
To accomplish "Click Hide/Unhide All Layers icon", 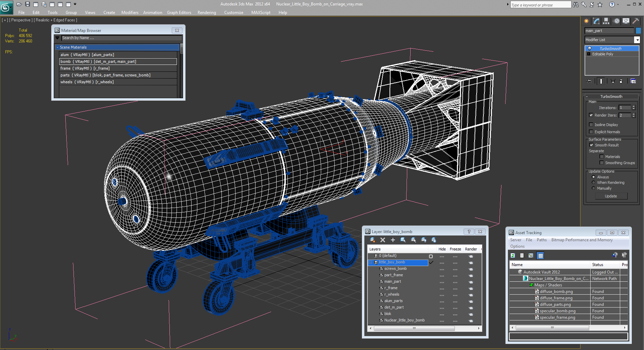I will 424,240.
